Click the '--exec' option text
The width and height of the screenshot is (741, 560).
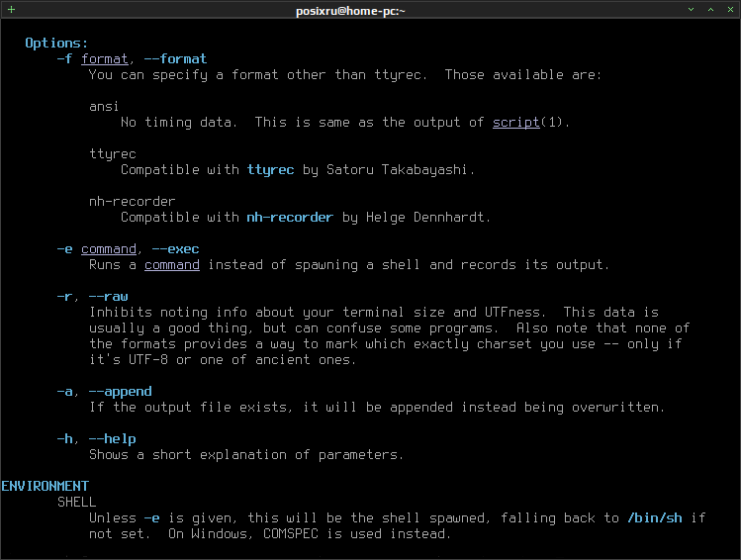175,248
